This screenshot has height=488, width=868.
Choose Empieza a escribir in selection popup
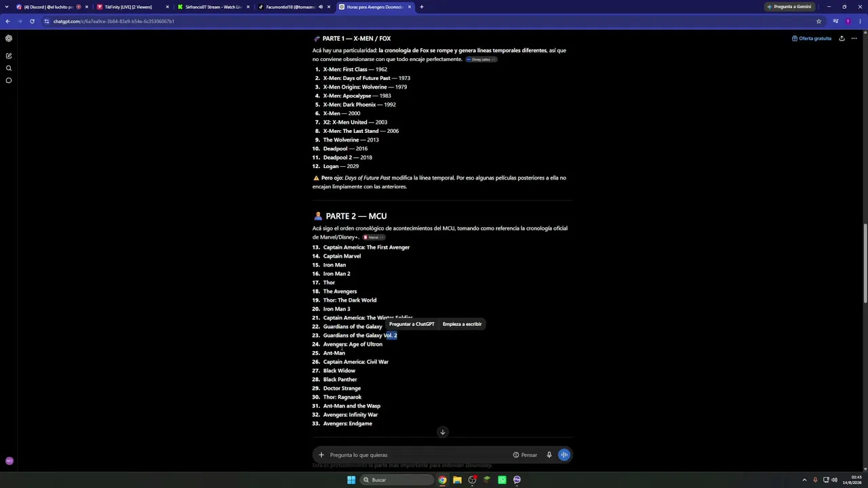pyautogui.click(x=462, y=324)
